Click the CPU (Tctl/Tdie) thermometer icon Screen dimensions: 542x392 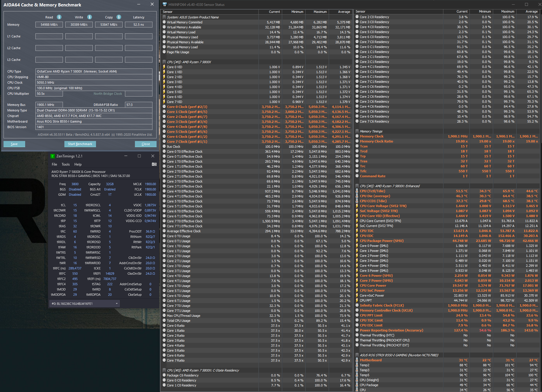pos(357,191)
